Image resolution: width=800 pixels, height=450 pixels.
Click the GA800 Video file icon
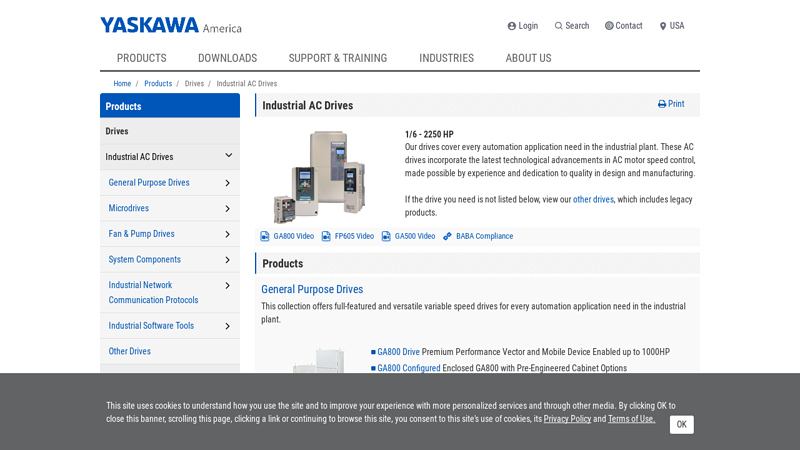coord(265,236)
